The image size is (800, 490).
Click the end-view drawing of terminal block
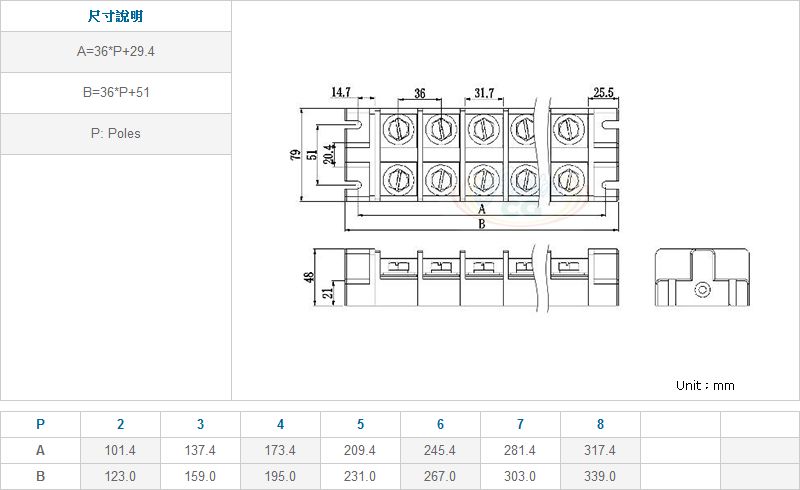pos(702,278)
